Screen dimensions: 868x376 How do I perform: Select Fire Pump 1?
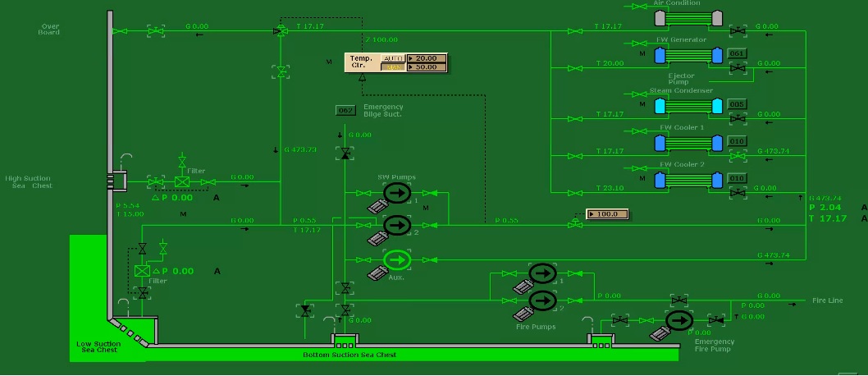[x=542, y=273]
